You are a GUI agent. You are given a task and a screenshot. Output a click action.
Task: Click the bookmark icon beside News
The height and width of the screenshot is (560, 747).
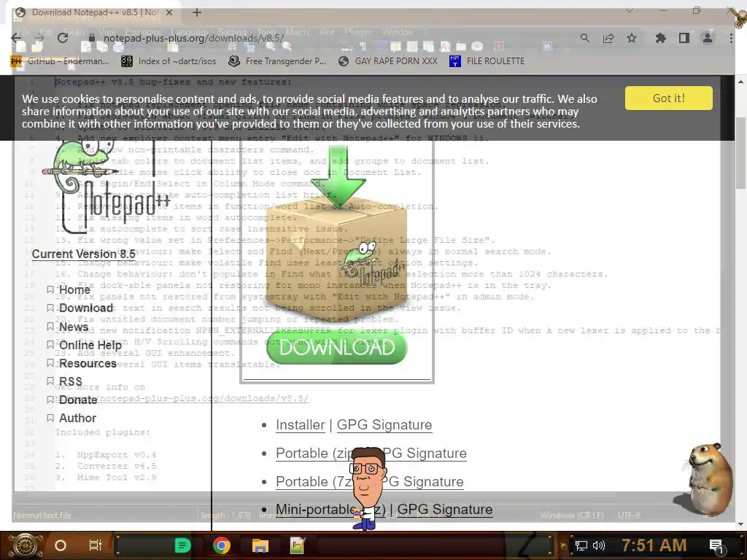click(x=50, y=326)
